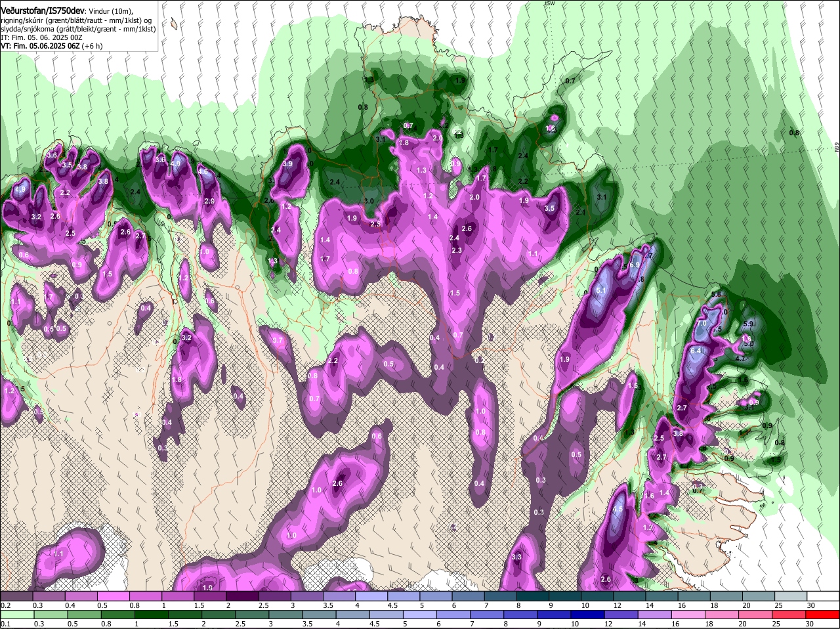Click the "0.1" number label of the lower legend
Screen dimensions: 840x629
pyautogui.click(x=5, y=624)
